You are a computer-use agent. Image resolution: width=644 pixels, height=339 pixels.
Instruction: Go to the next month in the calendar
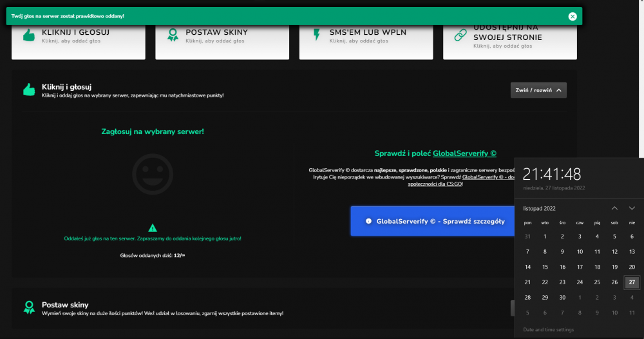[632, 208]
